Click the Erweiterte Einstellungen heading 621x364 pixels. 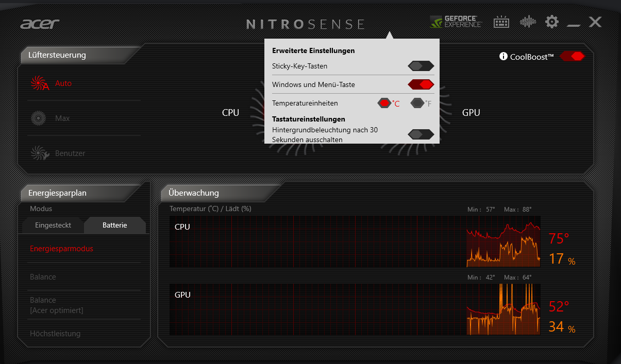click(x=313, y=50)
